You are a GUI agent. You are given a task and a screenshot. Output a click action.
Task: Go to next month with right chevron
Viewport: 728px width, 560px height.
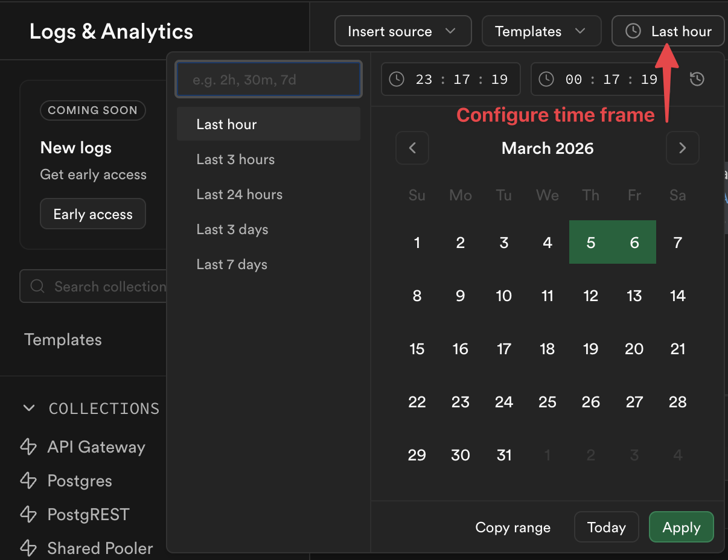pos(682,148)
